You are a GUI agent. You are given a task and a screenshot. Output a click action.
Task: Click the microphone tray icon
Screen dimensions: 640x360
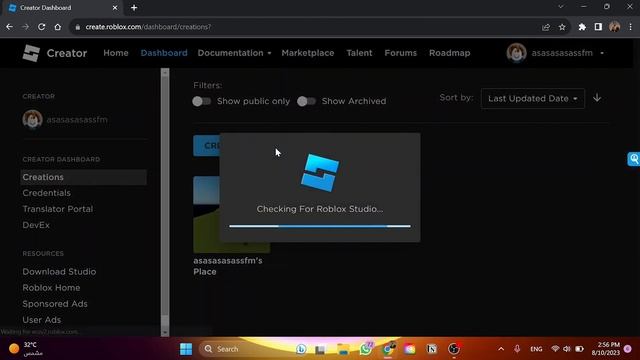517,349
